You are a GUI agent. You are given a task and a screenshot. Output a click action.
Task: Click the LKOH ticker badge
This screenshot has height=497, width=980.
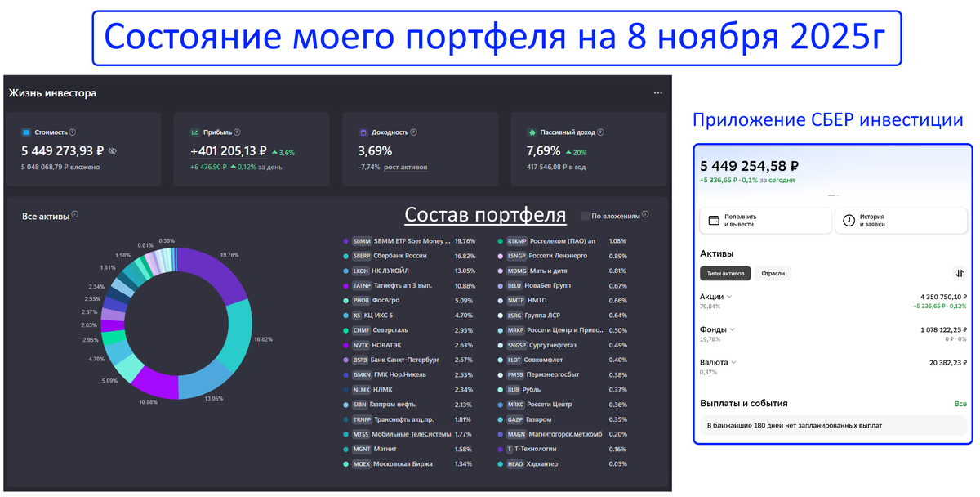pos(362,271)
